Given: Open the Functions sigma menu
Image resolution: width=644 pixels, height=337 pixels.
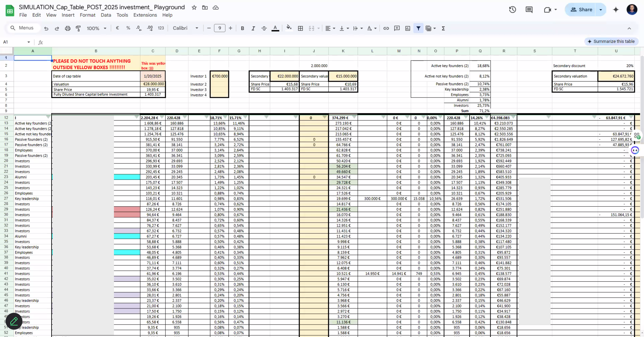Looking at the screenshot, I should (443, 29).
